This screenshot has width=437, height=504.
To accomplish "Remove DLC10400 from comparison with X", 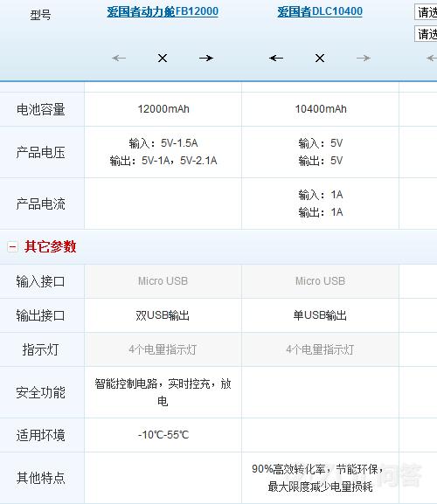I will (x=320, y=59).
